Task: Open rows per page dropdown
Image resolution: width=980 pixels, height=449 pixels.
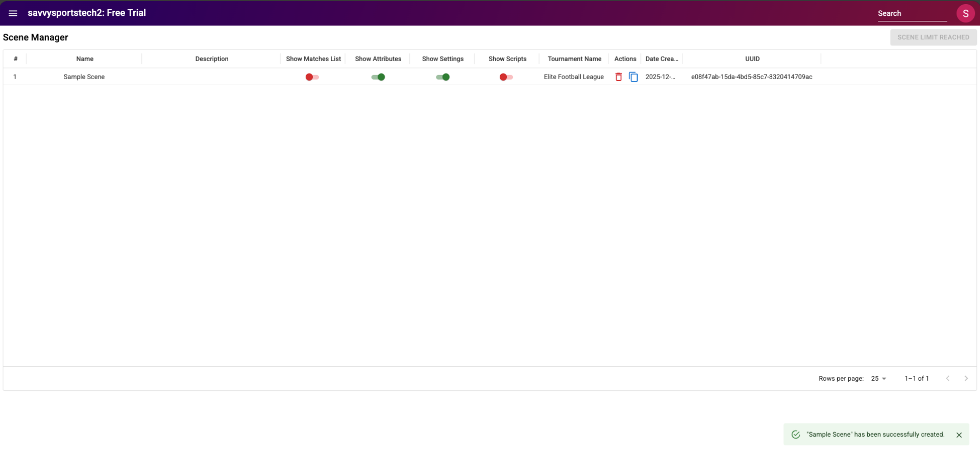Action: click(878, 379)
